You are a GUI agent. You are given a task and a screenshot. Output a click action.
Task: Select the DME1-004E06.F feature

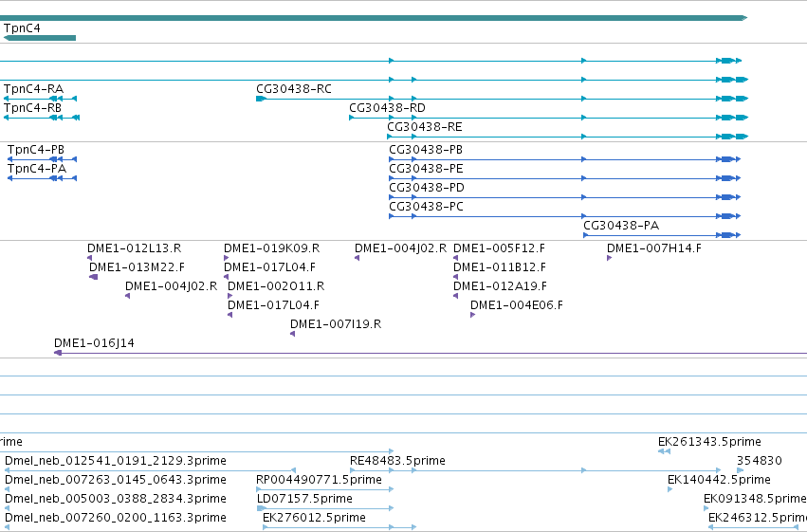coord(517,305)
